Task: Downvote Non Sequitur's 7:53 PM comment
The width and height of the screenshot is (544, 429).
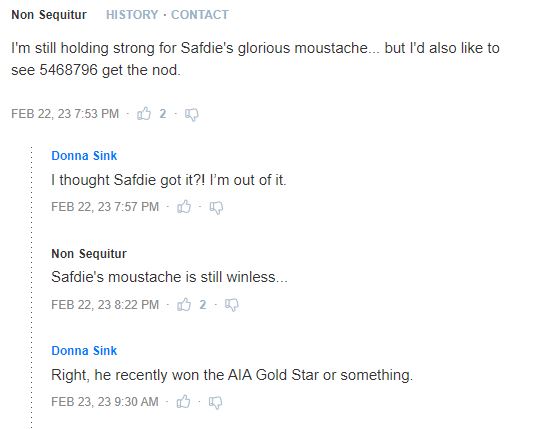Action: [192, 114]
